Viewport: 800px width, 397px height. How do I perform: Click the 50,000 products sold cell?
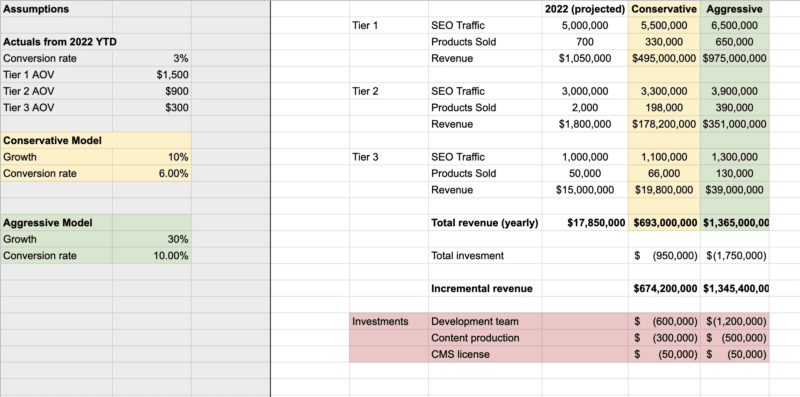pyautogui.click(x=585, y=173)
